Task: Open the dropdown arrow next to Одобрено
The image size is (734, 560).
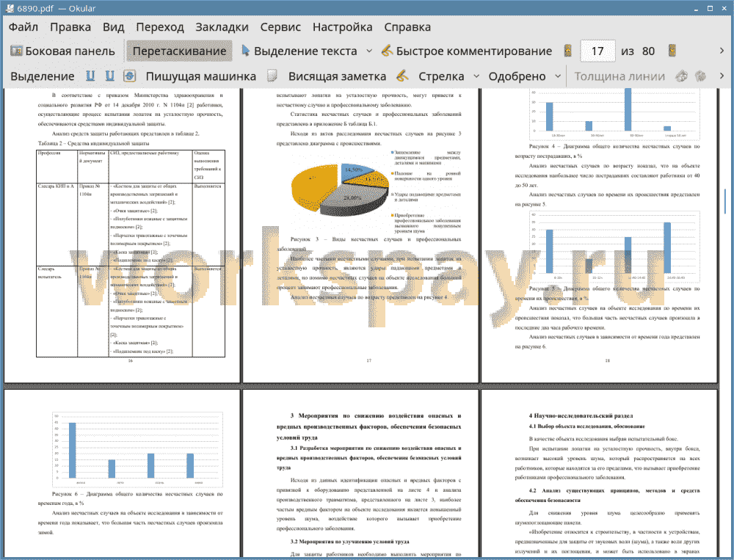Action: tap(558, 76)
